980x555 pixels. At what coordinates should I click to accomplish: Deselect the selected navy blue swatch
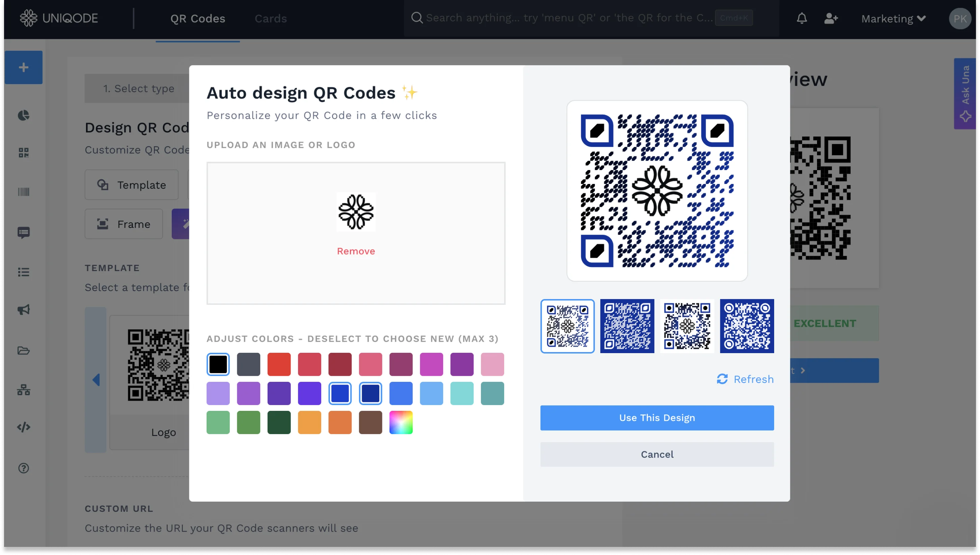(370, 393)
